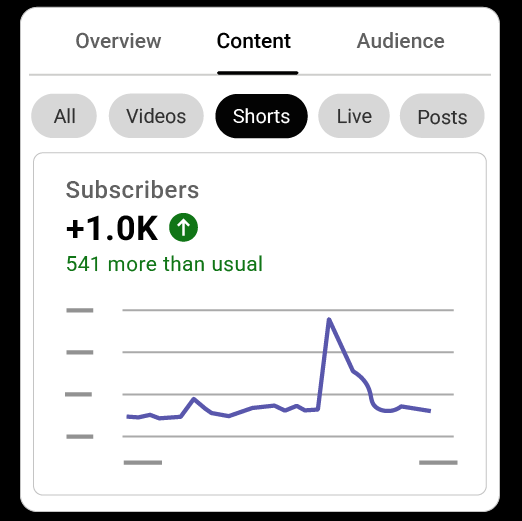Click the small bump early in graph
Screen dimensions: 522x521
[x=194, y=399]
